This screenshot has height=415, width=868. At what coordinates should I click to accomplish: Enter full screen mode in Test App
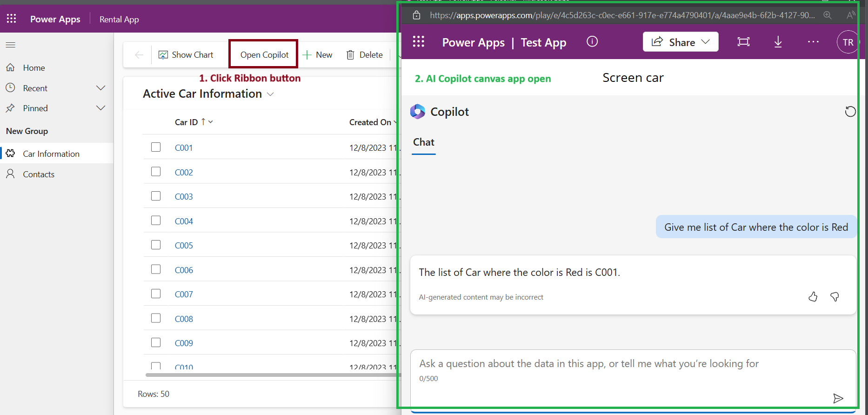743,42
